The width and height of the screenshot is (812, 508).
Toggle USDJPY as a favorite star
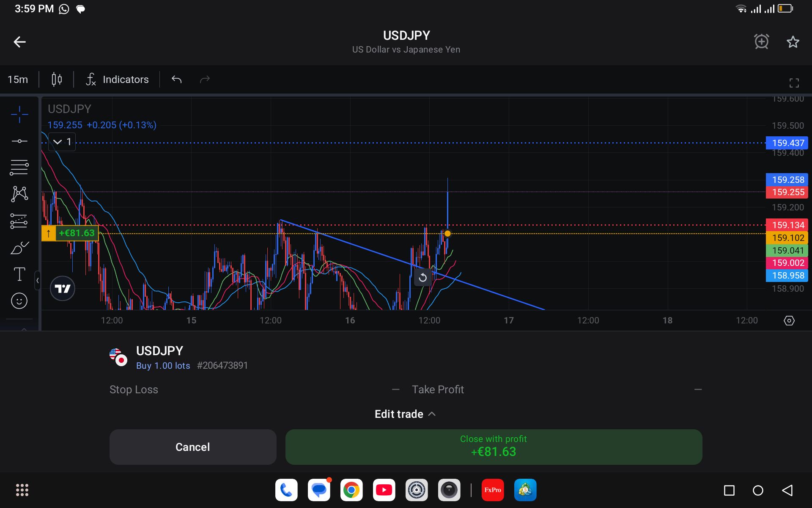tap(793, 41)
